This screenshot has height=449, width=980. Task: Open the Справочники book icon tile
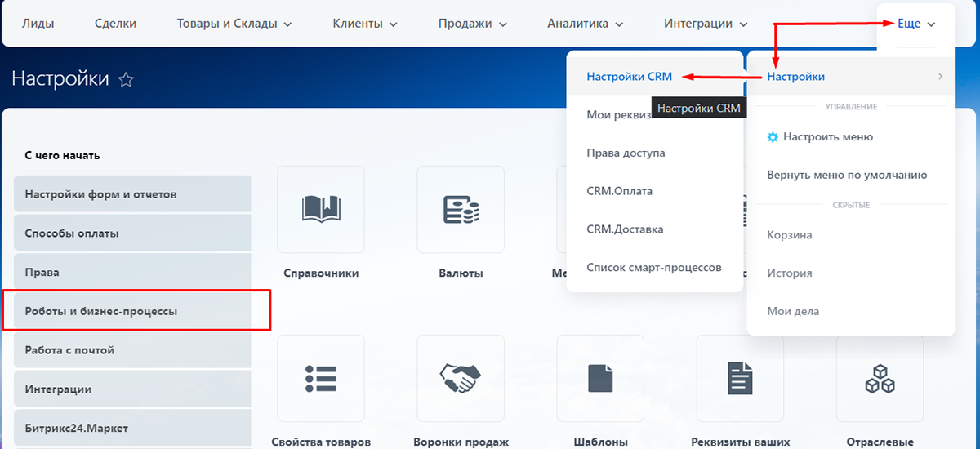(321, 209)
